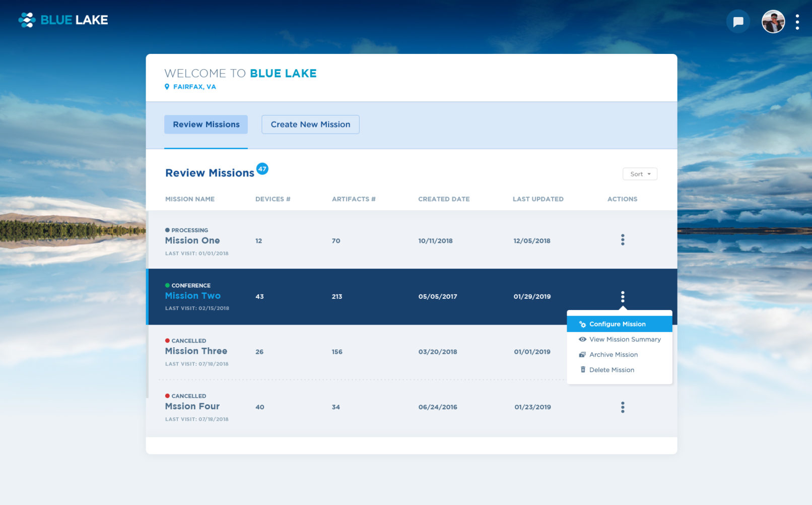The width and height of the screenshot is (812, 505).
Task: Switch to the Review Missions tab
Action: 206,124
